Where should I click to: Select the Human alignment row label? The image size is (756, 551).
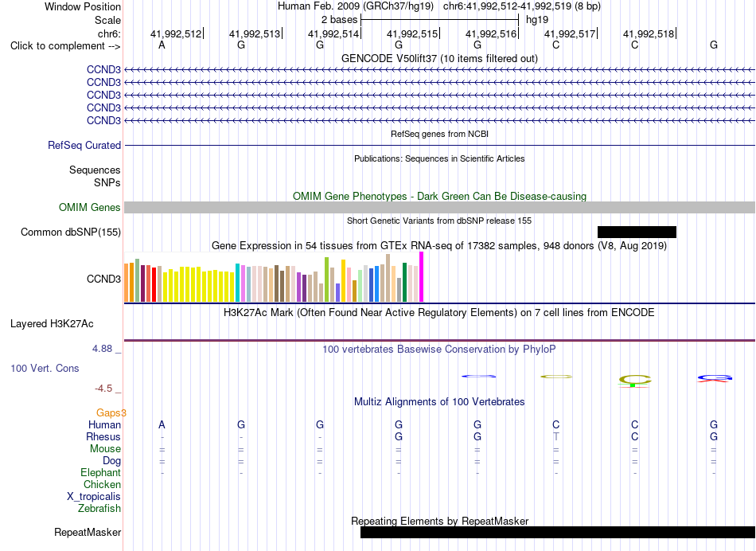104,424
